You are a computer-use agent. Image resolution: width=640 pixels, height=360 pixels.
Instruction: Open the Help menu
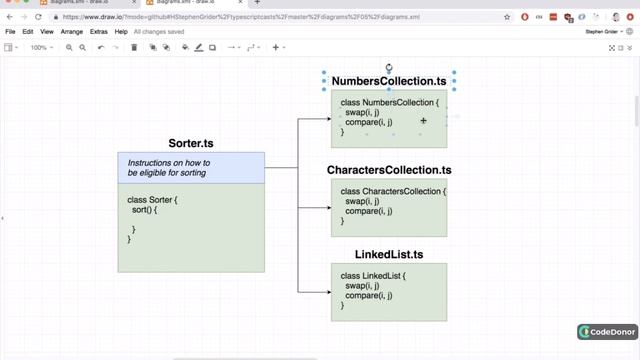tap(121, 32)
